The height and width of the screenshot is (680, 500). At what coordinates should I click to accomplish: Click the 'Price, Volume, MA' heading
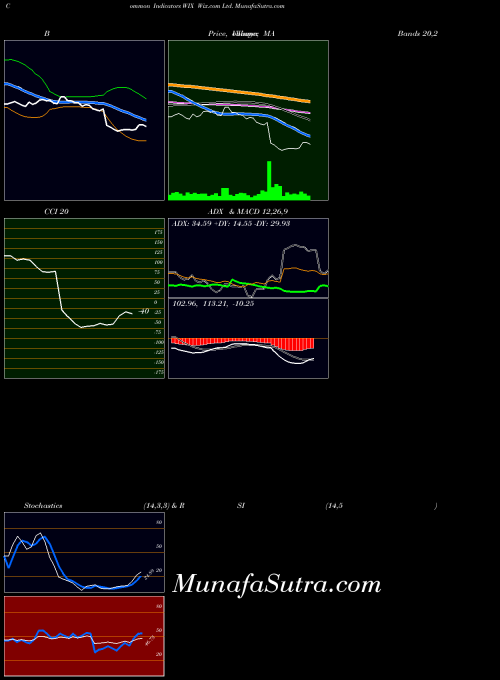(x=241, y=33)
